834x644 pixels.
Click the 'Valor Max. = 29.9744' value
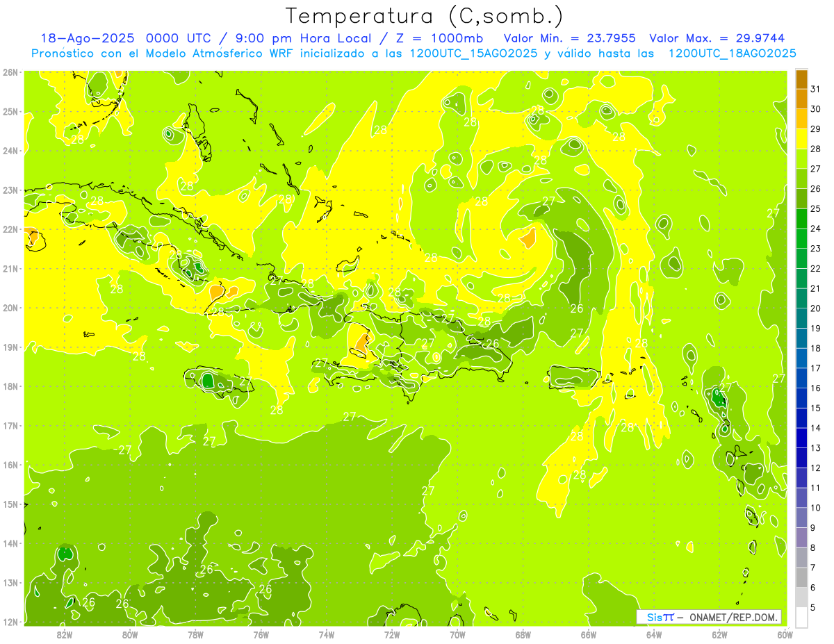pyautogui.click(x=717, y=38)
